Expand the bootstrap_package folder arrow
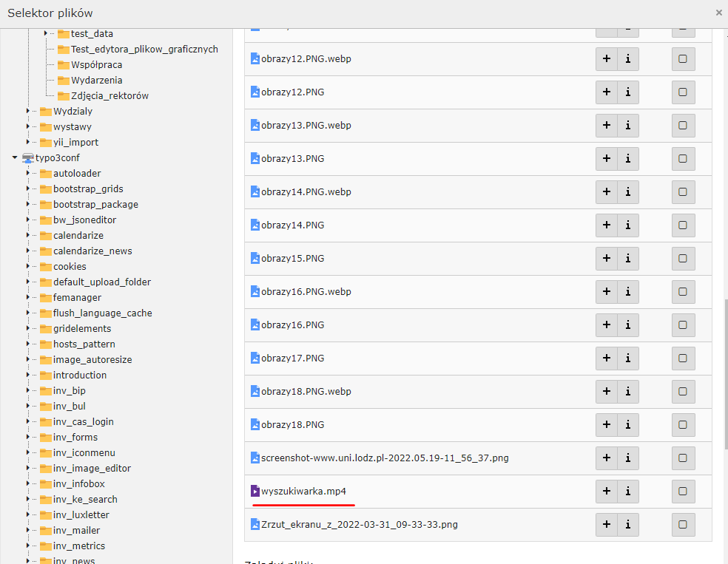This screenshot has width=728, height=564. (28, 205)
